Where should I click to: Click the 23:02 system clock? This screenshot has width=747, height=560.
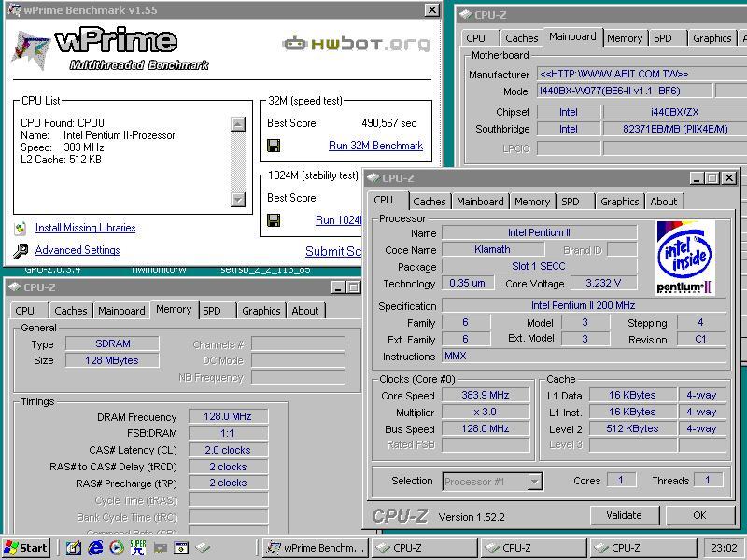[x=724, y=548]
